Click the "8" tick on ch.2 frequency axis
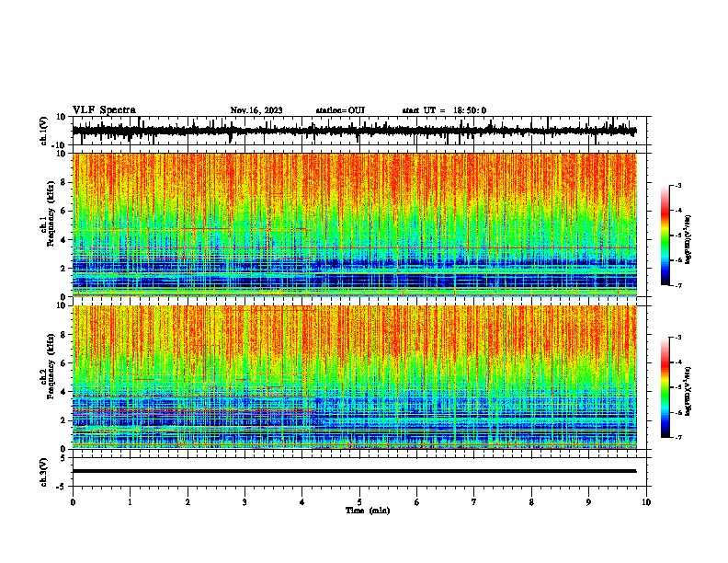Viewport: 728px width, 563px height. pyautogui.click(x=63, y=335)
